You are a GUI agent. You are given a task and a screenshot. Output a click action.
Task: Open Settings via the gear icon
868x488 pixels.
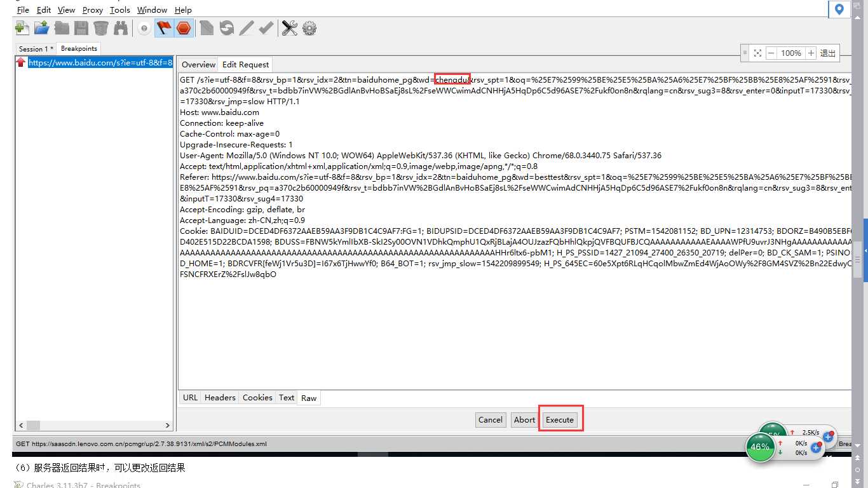point(309,28)
